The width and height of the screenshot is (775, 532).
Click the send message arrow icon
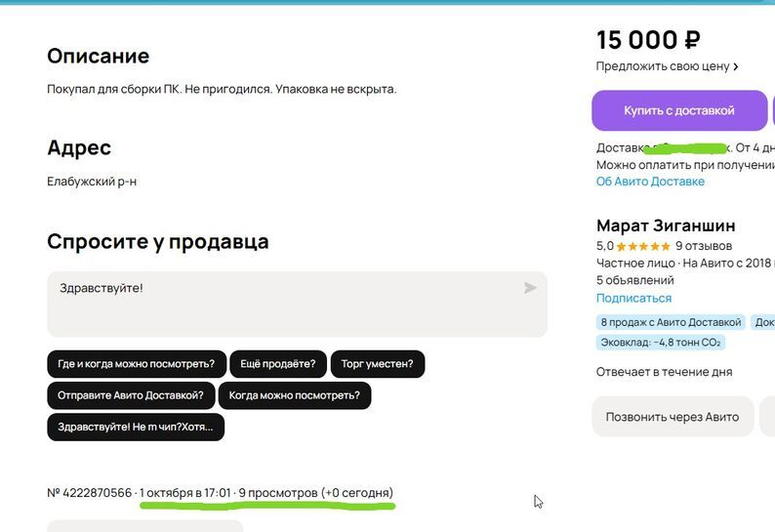530,288
